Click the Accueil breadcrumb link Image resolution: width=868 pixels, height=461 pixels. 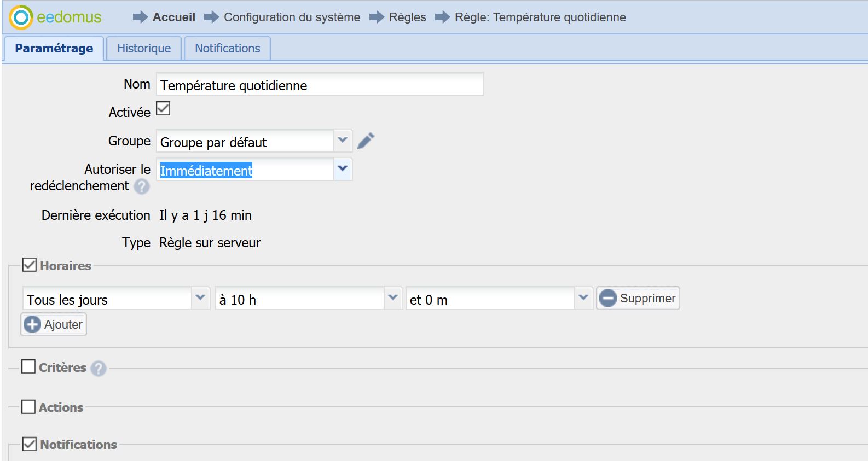pos(173,17)
